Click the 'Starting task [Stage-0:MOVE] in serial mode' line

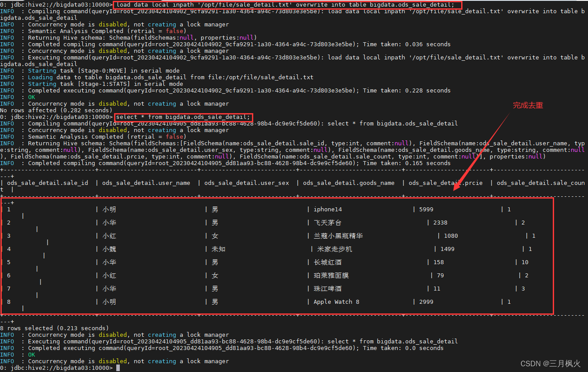pyautogui.click(x=104, y=71)
